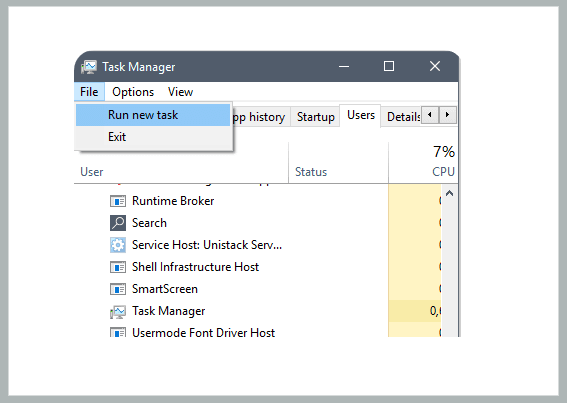Open the File menu
This screenshot has height=403, width=567.
[x=89, y=92]
